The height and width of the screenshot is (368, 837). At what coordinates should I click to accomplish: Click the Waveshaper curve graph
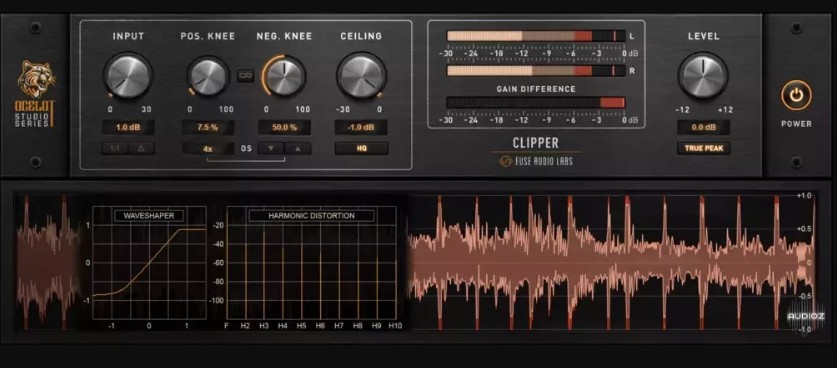pyautogui.click(x=149, y=263)
